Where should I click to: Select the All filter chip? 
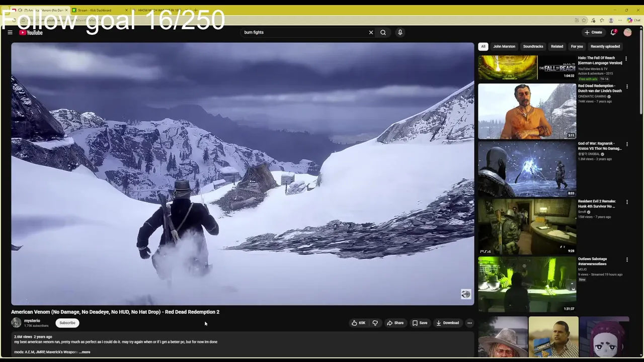[x=483, y=46]
